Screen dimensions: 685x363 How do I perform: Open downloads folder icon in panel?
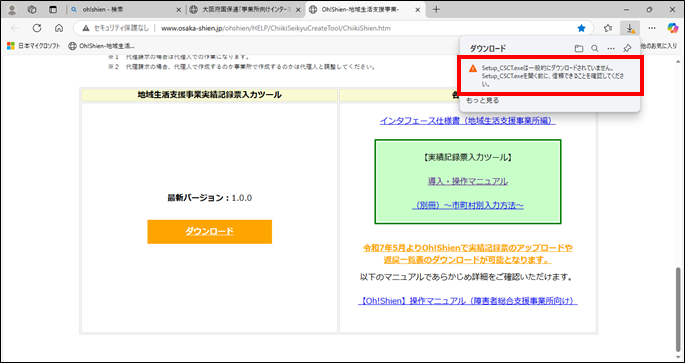click(579, 48)
